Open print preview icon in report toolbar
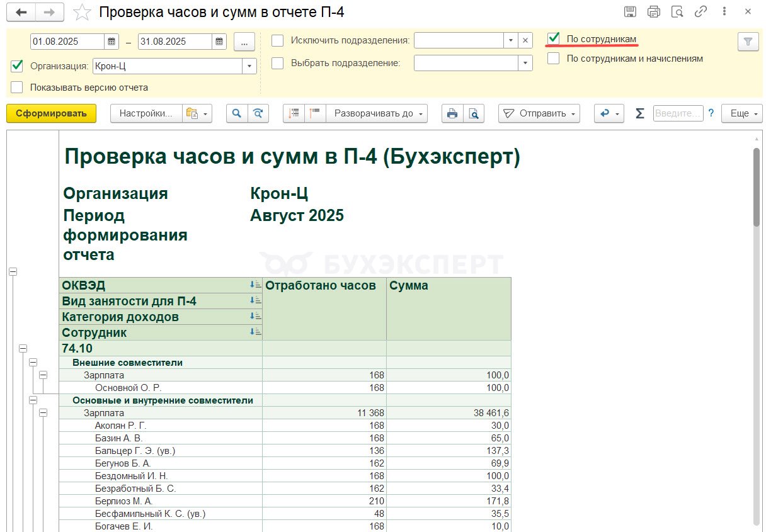This screenshot has height=532, width=766. click(x=473, y=113)
